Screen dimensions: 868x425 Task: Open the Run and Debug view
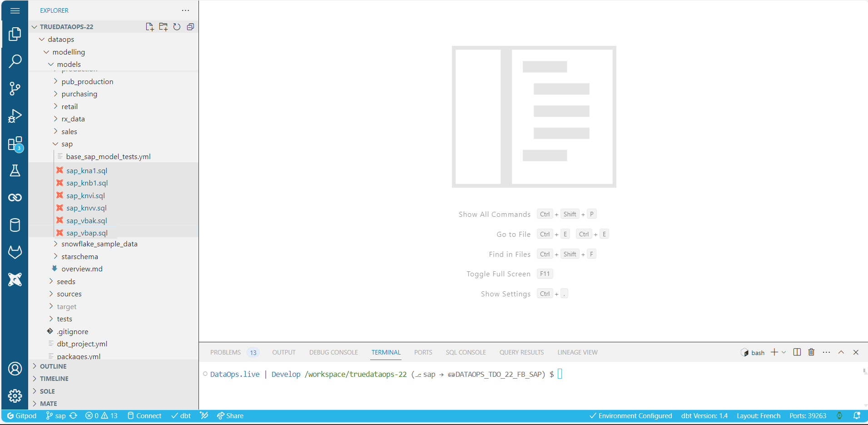tap(15, 116)
